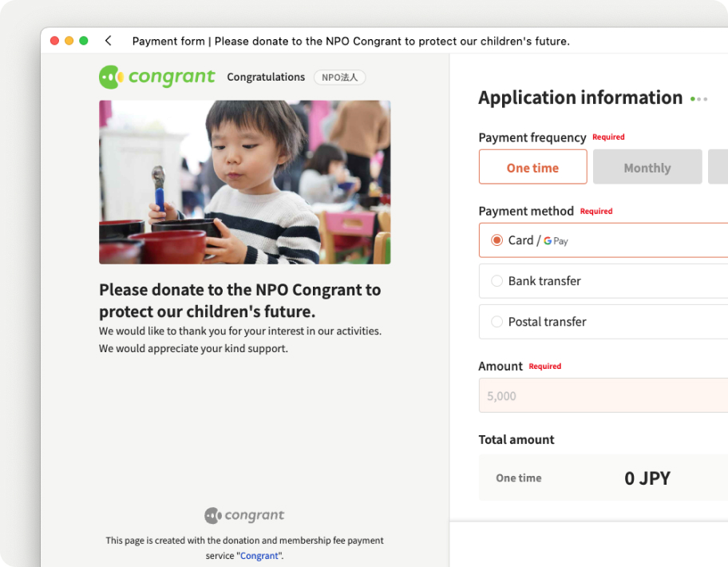The height and width of the screenshot is (567, 728).
Task: Click the Google Pay icon
Action: [x=556, y=241]
